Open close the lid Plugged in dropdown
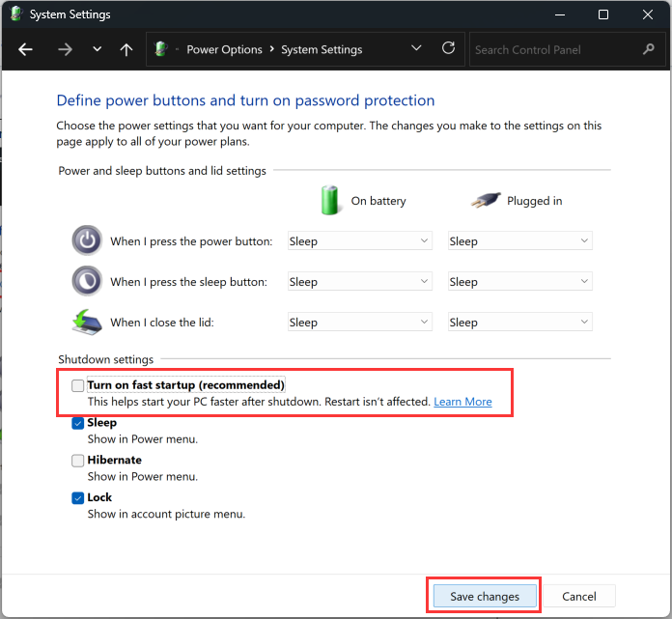 (520, 322)
